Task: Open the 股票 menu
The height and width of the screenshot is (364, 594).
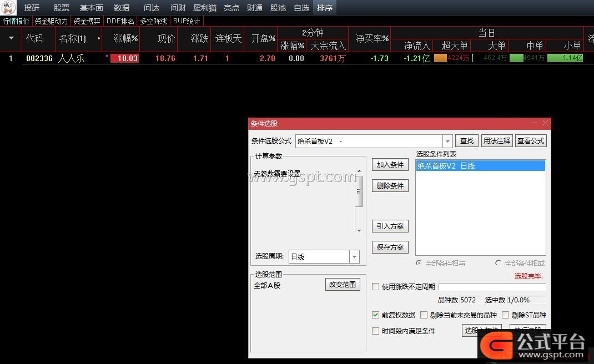Action: coord(62,8)
